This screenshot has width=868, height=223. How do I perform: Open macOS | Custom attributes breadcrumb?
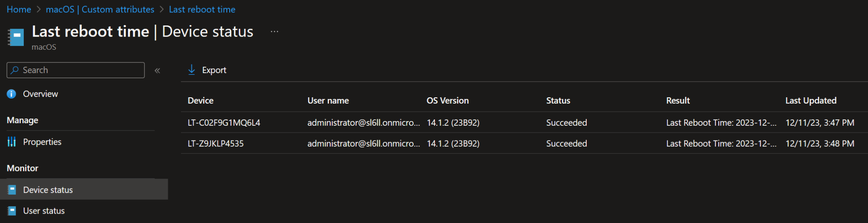point(100,9)
